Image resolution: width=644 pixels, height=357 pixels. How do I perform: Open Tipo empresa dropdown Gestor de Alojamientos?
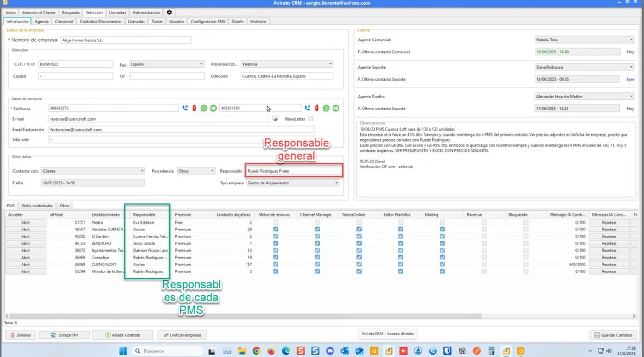coord(293,183)
